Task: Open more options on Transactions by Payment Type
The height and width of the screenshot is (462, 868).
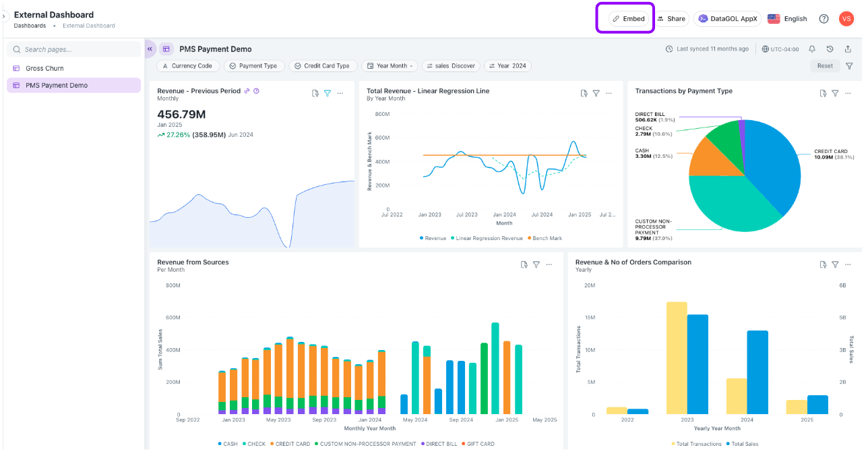Action: 848,94
